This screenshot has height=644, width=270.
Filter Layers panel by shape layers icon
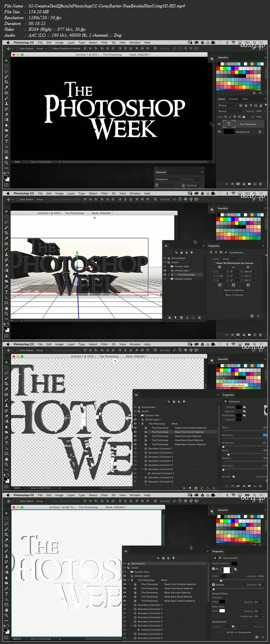[x=256, y=106]
